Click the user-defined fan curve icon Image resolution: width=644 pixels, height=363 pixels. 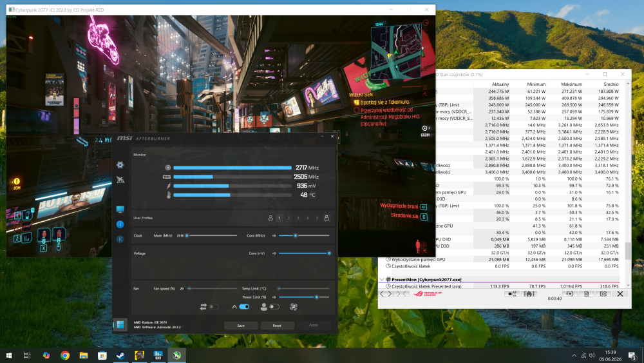[293, 307]
